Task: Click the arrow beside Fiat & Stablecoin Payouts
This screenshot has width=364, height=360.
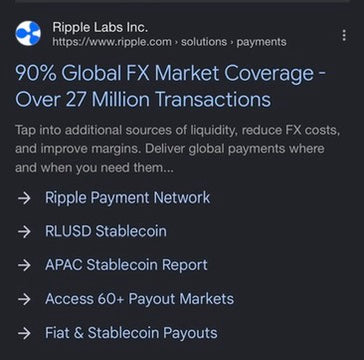Action: [24, 333]
